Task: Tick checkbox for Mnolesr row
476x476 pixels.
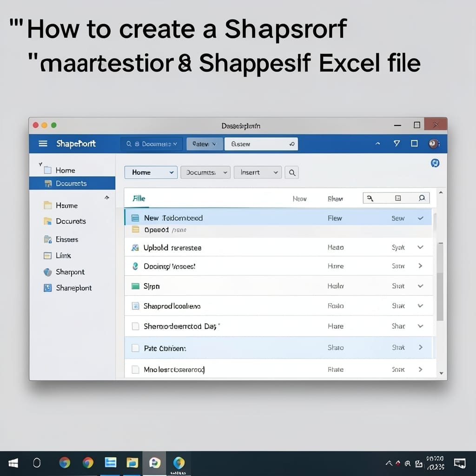Action: pyautogui.click(x=135, y=370)
